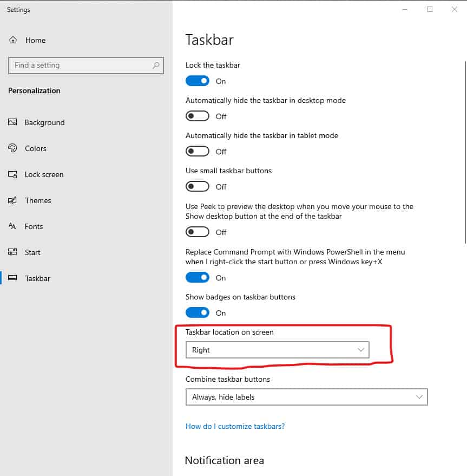The width and height of the screenshot is (467, 476).
Task: Click the search magnifier icon
Action: coord(156,66)
